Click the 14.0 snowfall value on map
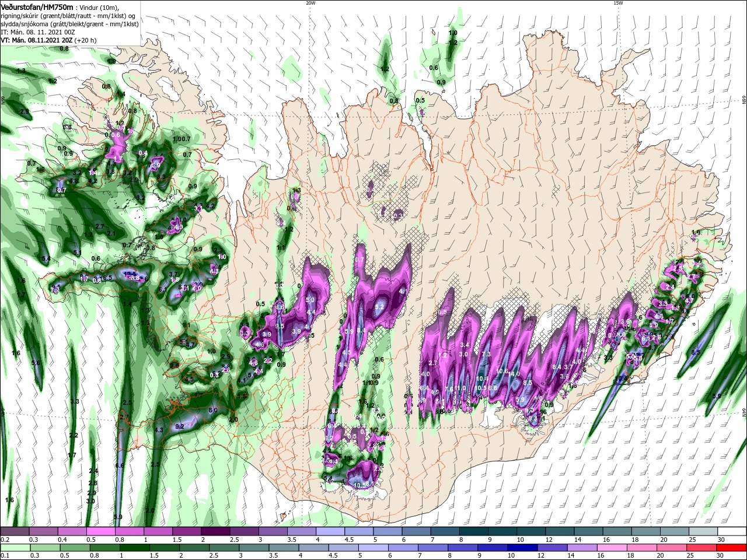This screenshot has height=560, width=747. pyautogui.click(x=514, y=374)
